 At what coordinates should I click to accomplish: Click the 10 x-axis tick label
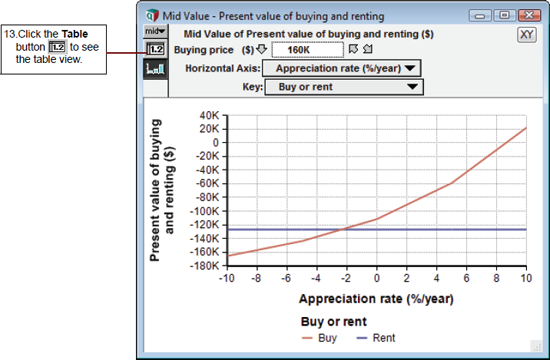526,278
